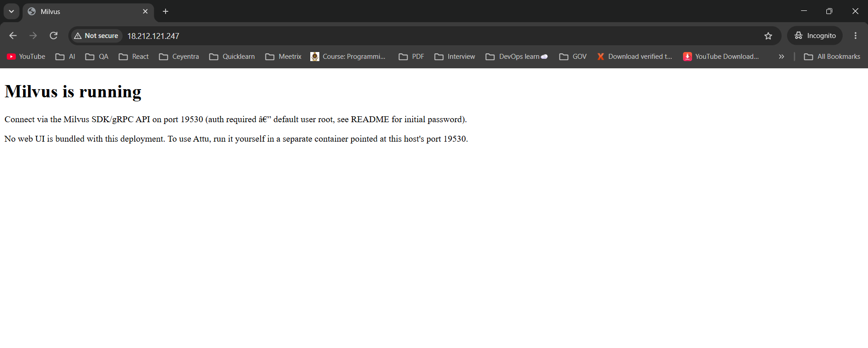Open the Meetrix bookmarks folder
868x348 pixels.
(283, 57)
